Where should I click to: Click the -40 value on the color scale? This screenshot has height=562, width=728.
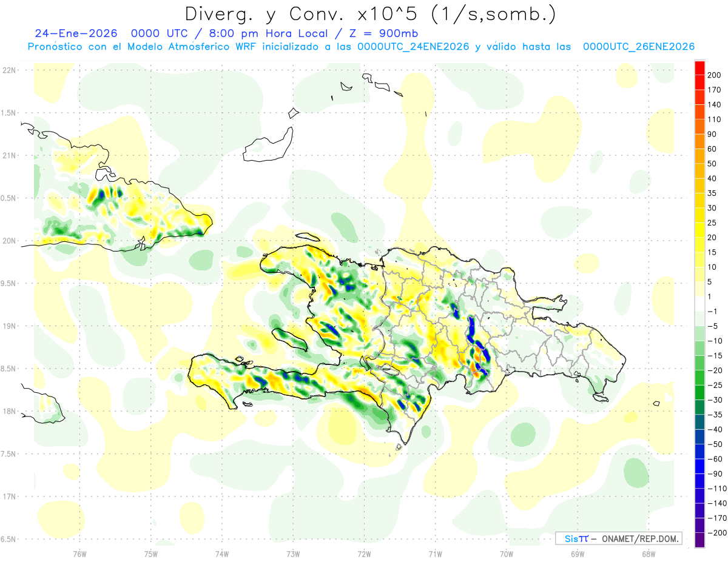[x=714, y=429]
